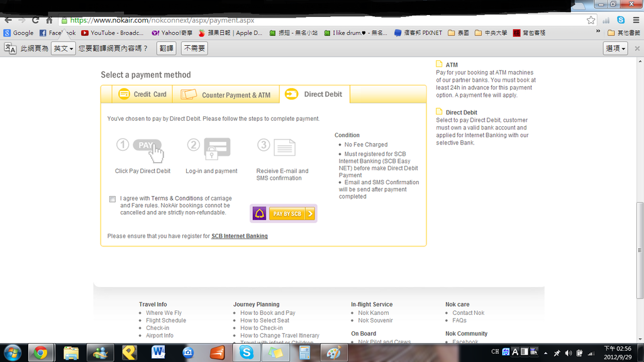The height and width of the screenshot is (362, 644).
Task: Click the 翻譯 translate button
Action: click(166, 48)
